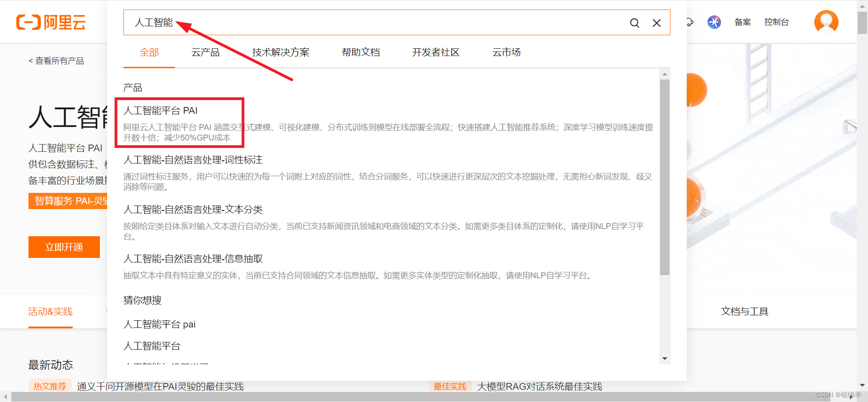868x402 pixels.
Task: Open the blue AI assistant icon
Action: 714,22
